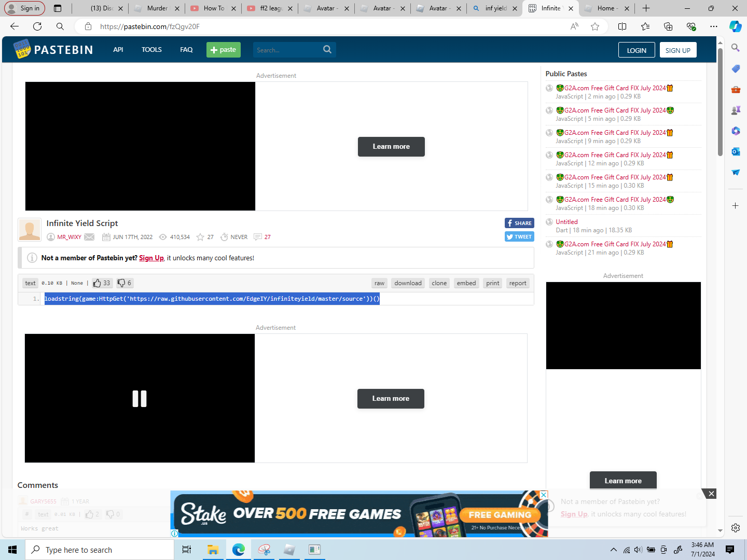Click the Sign Up link in the member notice
This screenshot has width=747, height=560.
(x=151, y=258)
